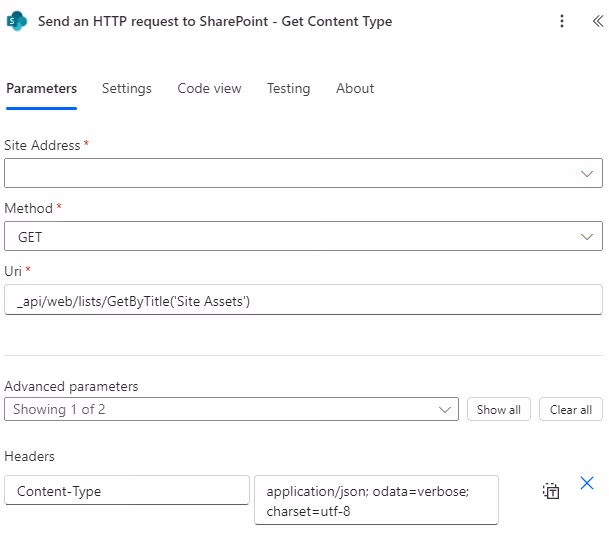Click the Uri label

pyautogui.click(x=13, y=271)
